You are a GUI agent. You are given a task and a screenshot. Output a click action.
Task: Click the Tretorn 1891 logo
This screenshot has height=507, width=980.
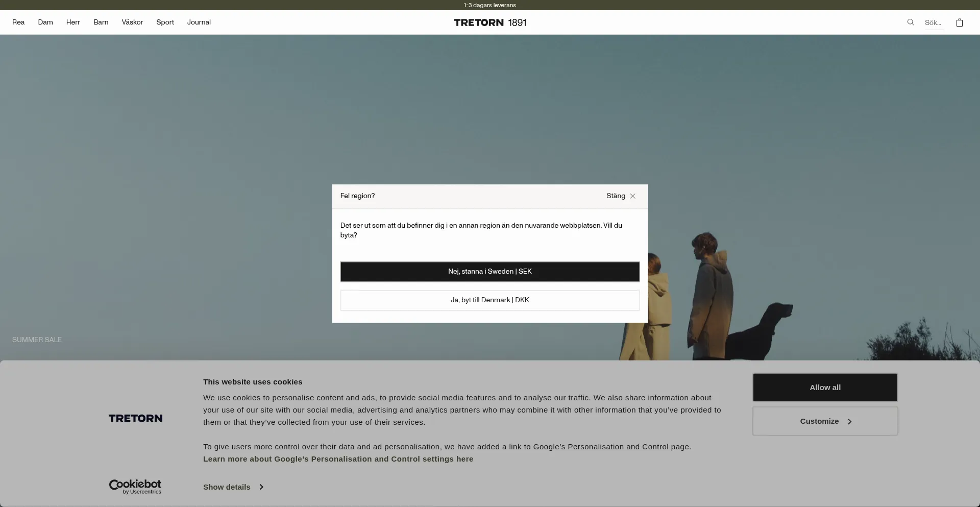point(490,22)
